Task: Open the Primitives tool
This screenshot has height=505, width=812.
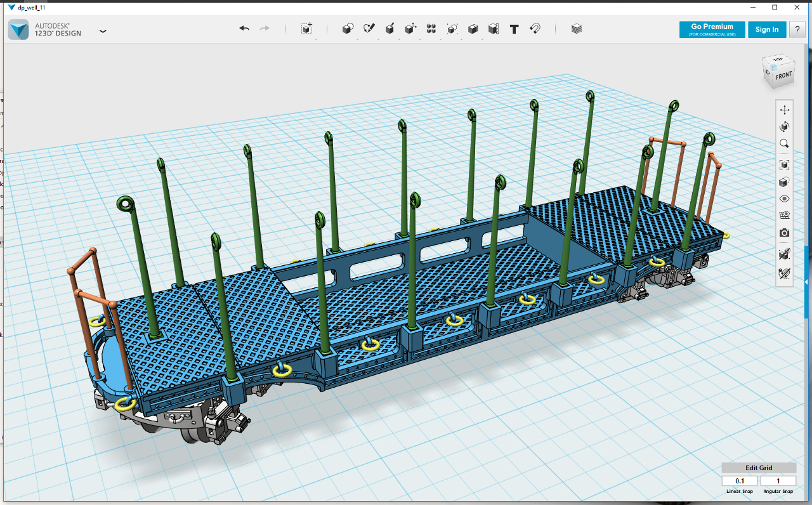Action: 348,29
